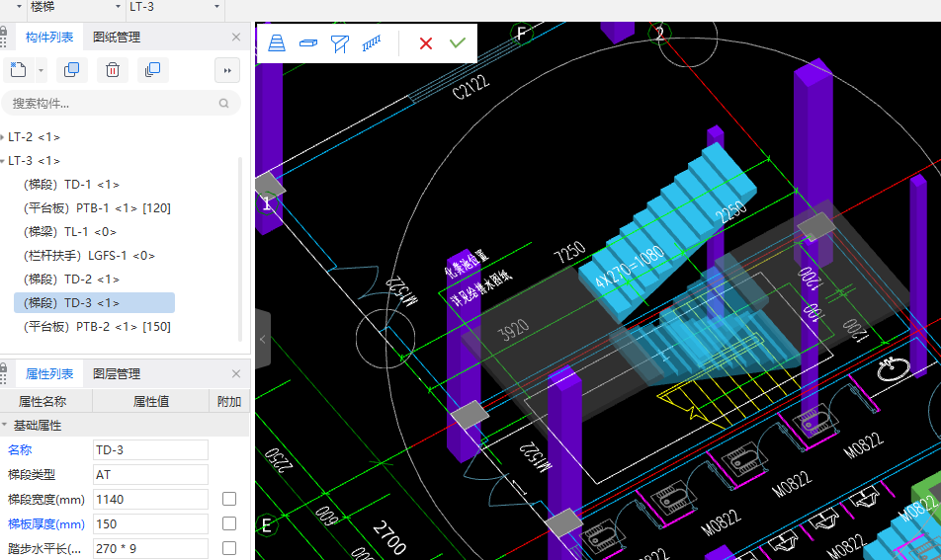Switch to the 属性列表 tab
Viewport: 941px width, 560px height.
pyautogui.click(x=49, y=374)
